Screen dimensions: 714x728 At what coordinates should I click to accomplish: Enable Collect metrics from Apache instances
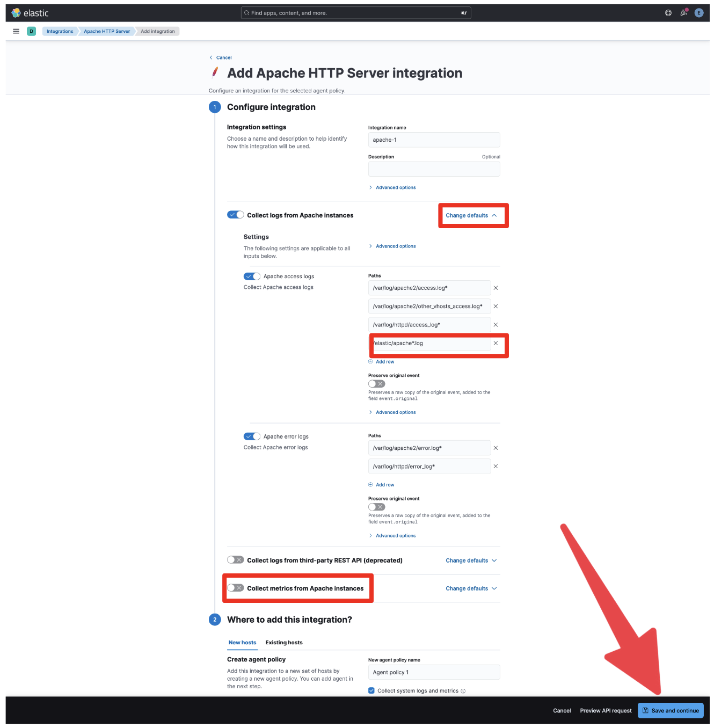(236, 588)
